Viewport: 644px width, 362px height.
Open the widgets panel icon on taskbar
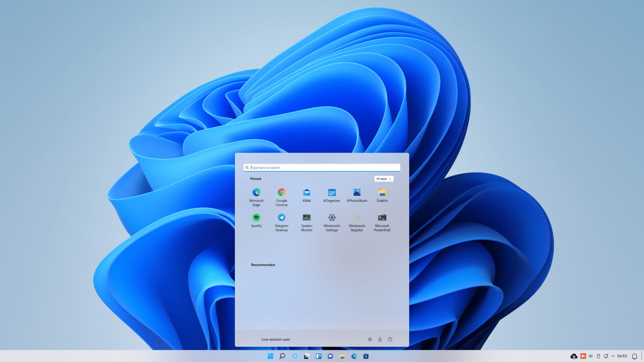318,356
